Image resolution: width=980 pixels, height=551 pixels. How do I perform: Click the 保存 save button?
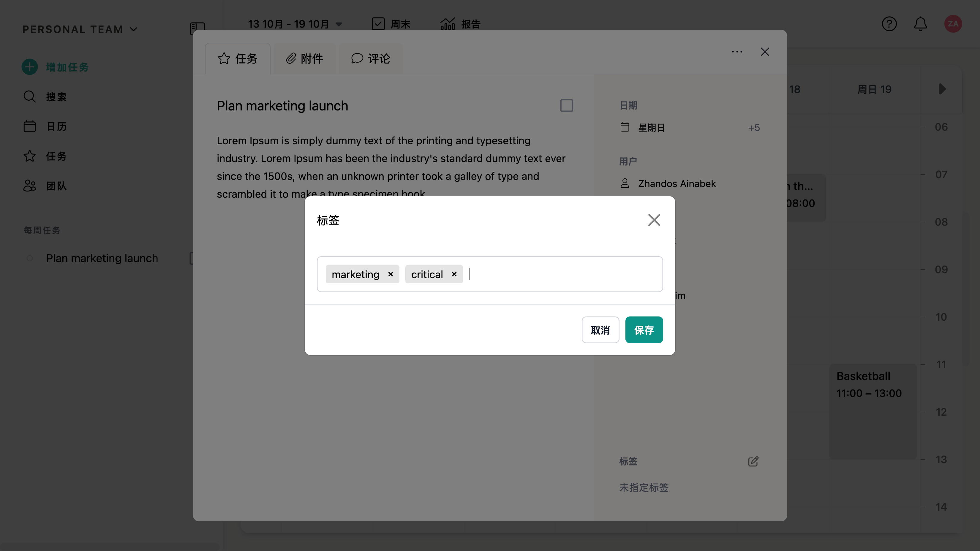tap(644, 330)
